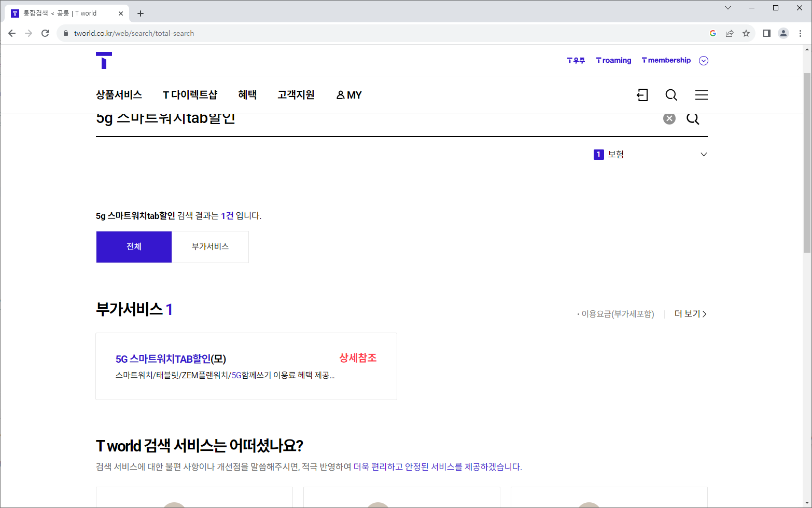Click the page vertical scrollbar
Image resolution: width=812 pixels, height=508 pixels.
(x=807, y=162)
